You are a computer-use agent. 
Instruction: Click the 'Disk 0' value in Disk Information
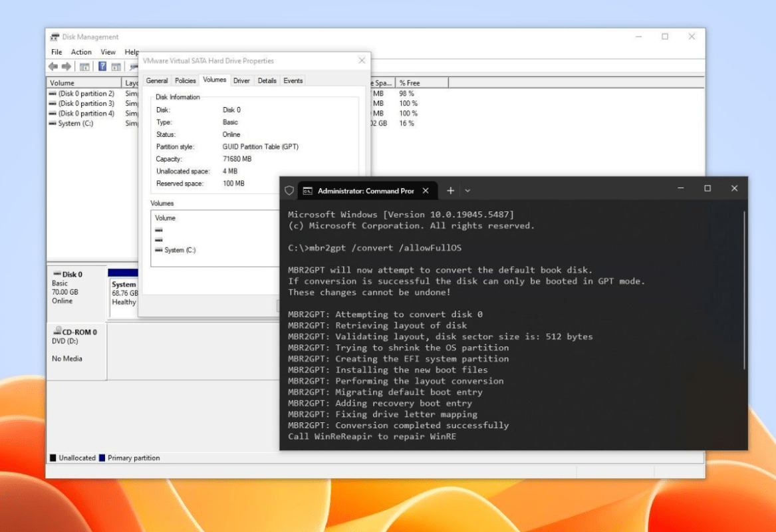[231, 110]
